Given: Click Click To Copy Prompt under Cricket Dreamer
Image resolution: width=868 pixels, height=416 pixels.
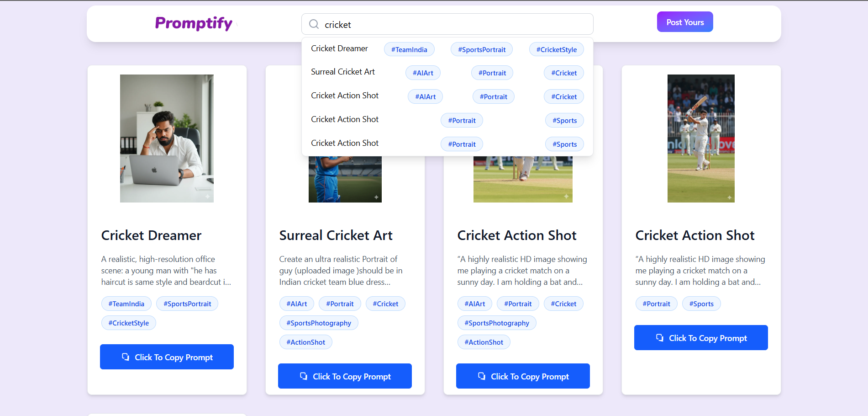Looking at the screenshot, I should coord(167,357).
